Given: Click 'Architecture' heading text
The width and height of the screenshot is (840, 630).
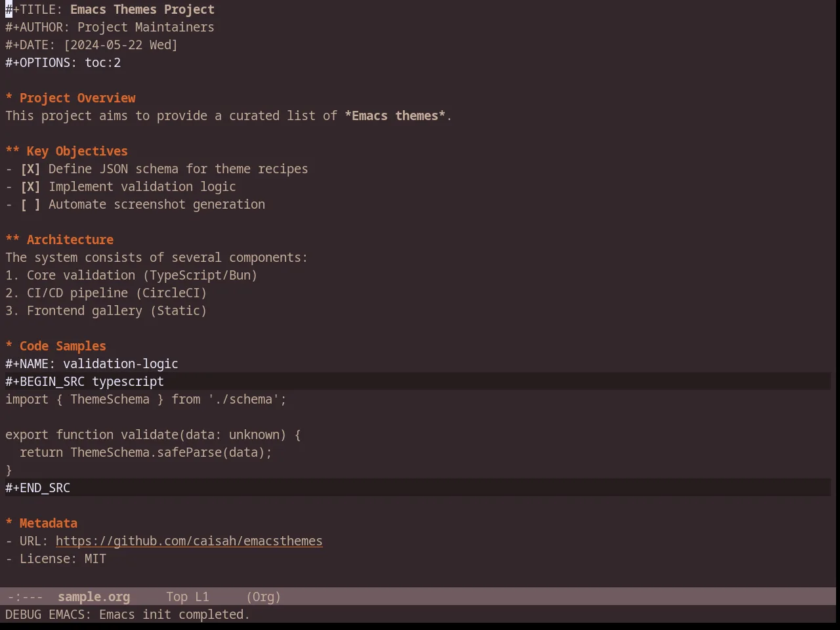Looking at the screenshot, I should point(70,240).
